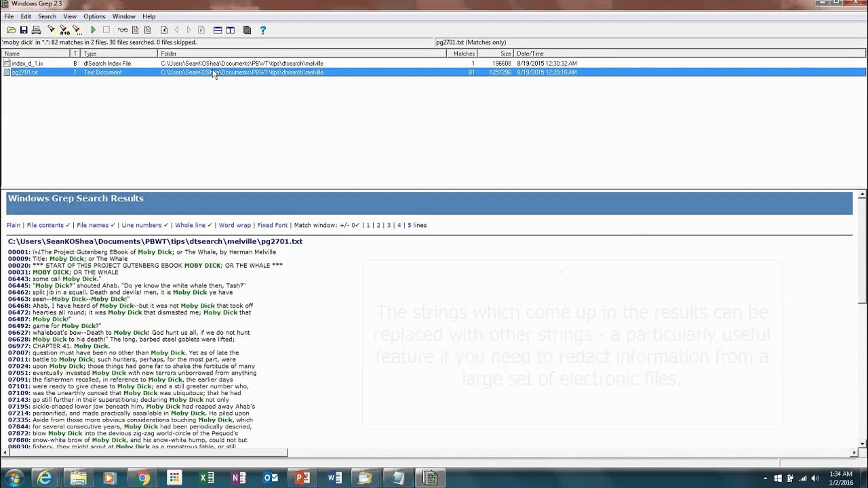Click the Stop search square icon

pyautogui.click(x=106, y=30)
